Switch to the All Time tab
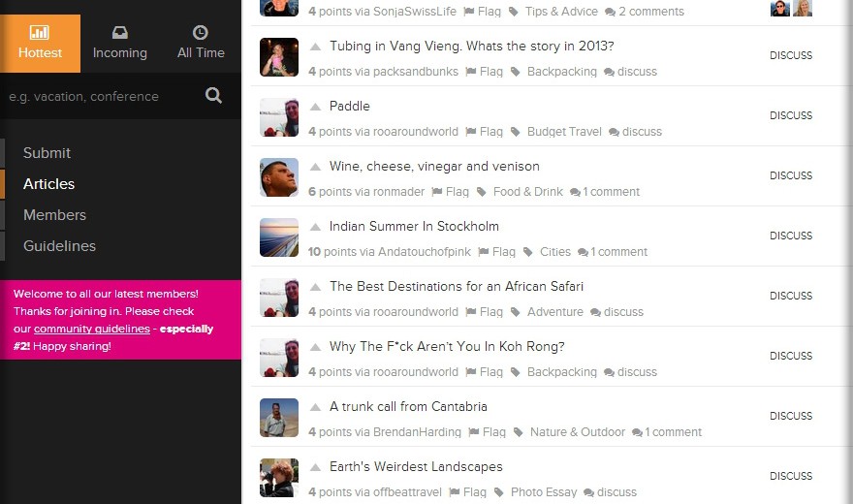Screen dimensions: 853x504 (x=201, y=44)
